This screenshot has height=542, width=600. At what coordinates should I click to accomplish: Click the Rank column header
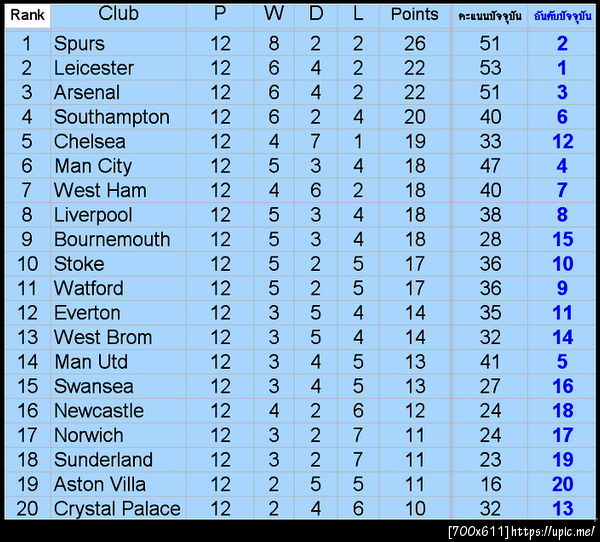point(27,15)
